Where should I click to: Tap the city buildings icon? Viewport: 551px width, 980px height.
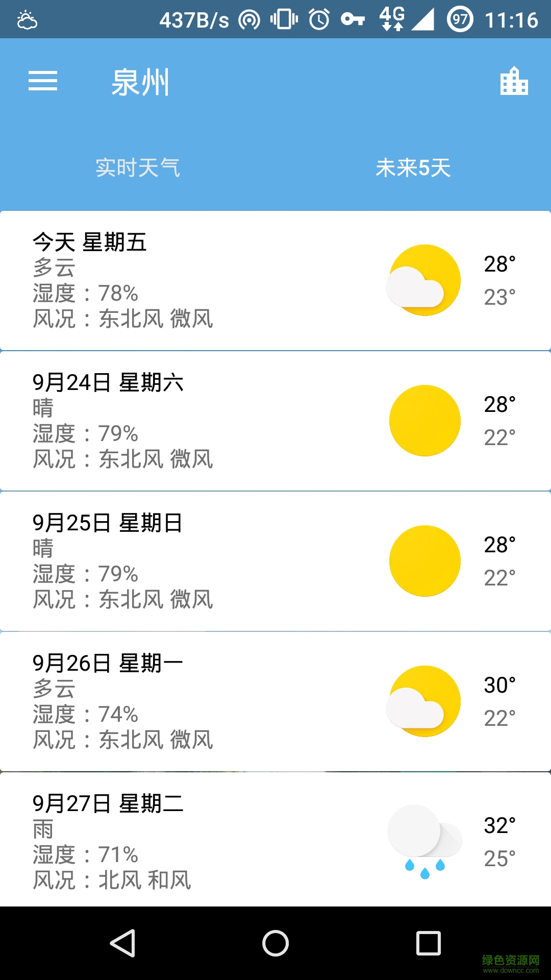(x=514, y=81)
